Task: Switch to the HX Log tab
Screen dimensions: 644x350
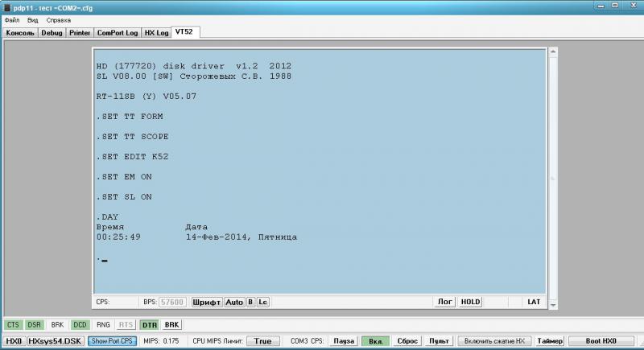Action: 157,33
